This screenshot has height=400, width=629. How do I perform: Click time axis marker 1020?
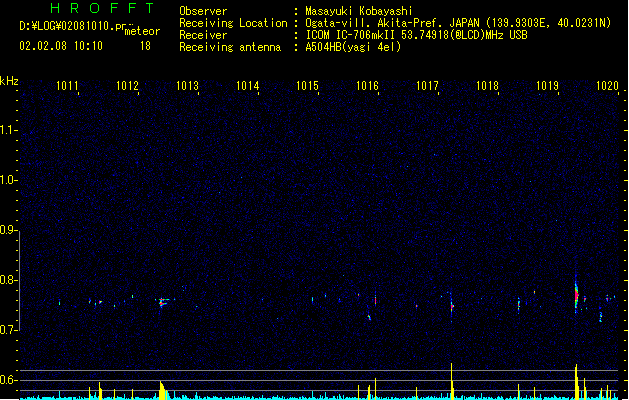607,86
